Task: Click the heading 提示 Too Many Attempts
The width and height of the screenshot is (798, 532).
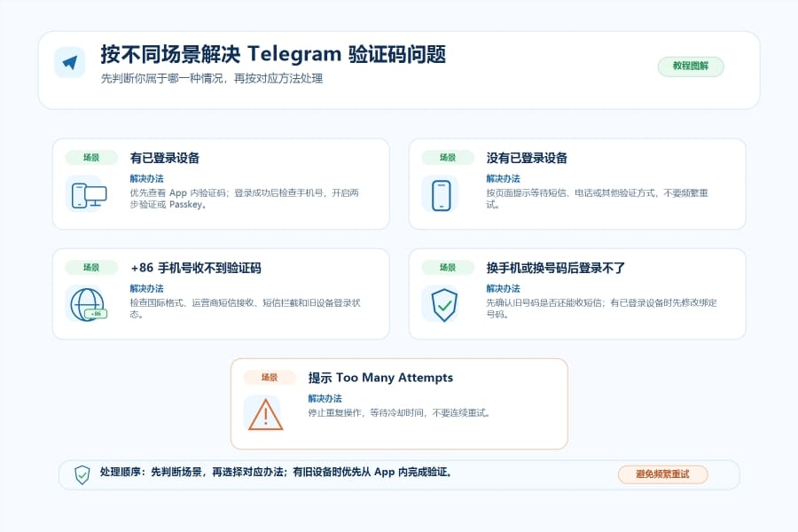Action: tap(380, 378)
